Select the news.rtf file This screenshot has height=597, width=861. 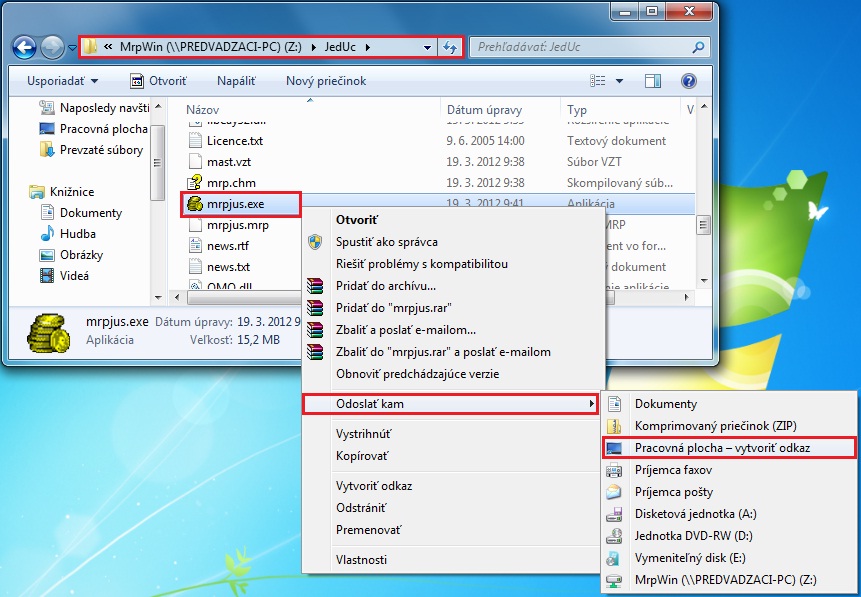pyautogui.click(x=219, y=246)
